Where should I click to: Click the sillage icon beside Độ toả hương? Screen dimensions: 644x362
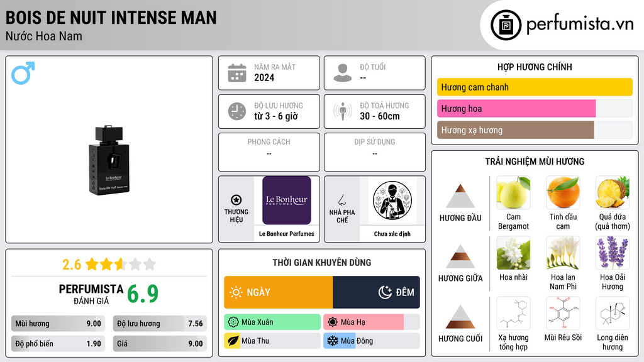point(343,111)
